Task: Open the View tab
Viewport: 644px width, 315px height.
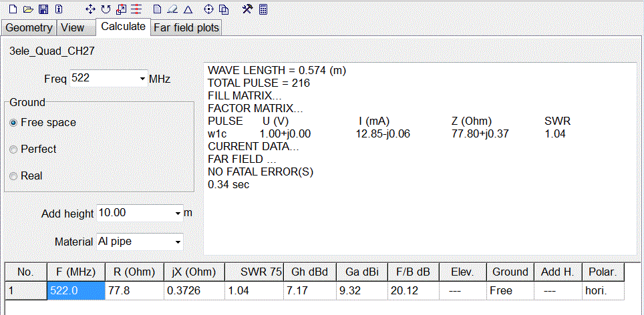Action: pyautogui.click(x=73, y=27)
